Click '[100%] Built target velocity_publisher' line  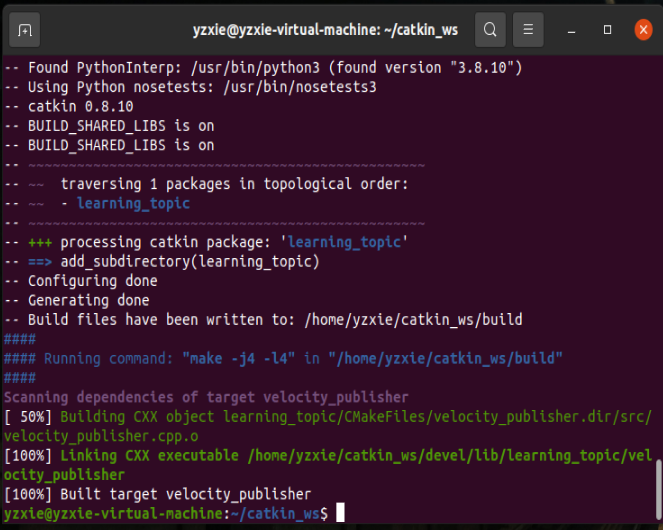pos(157,494)
